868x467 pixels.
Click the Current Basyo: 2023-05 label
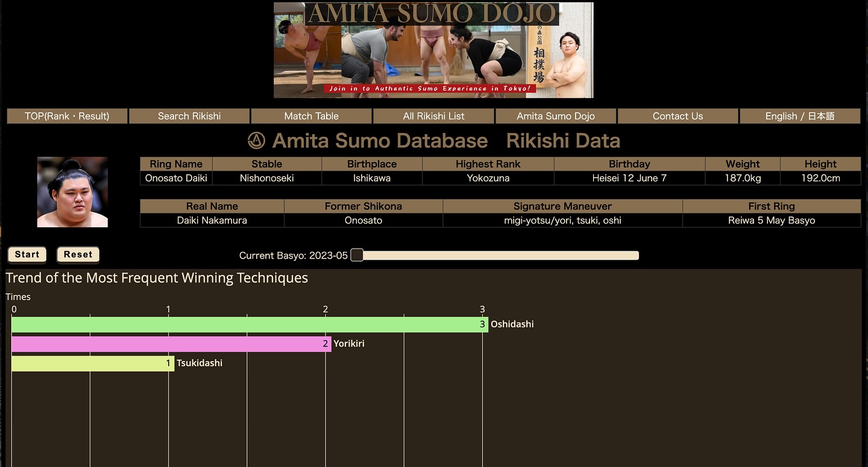[294, 255]
